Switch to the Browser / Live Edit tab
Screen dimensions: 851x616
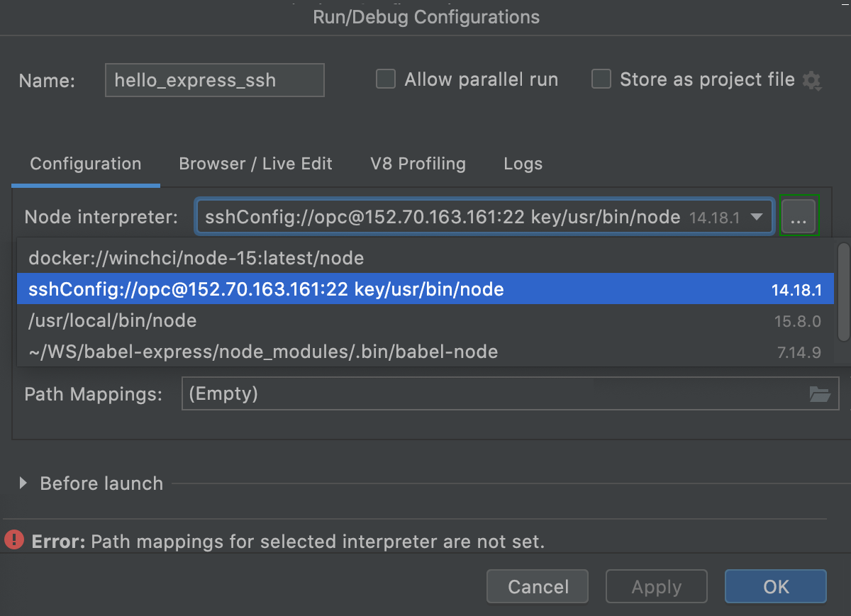(255, 164)
